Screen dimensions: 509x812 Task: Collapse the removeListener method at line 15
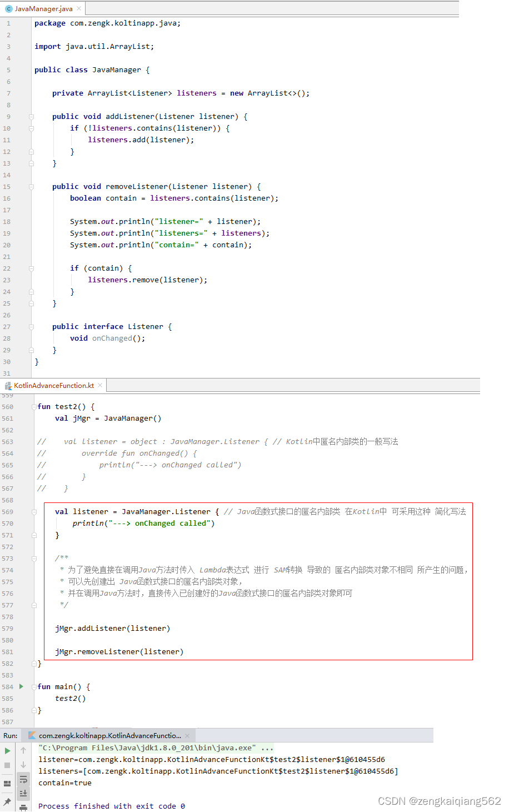31,187
